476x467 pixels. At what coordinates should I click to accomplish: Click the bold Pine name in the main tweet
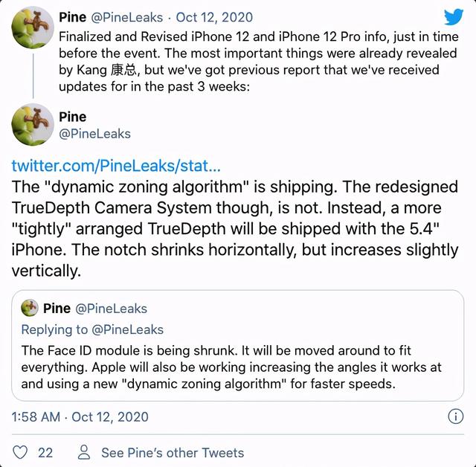pos(73,117)
